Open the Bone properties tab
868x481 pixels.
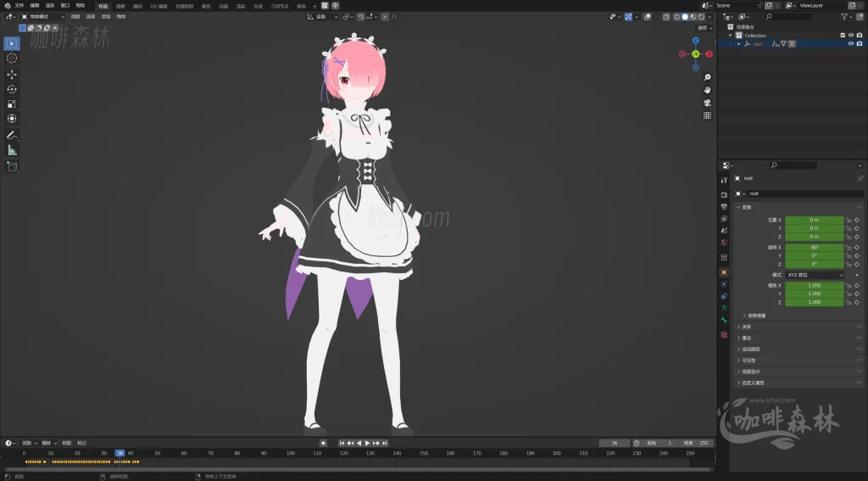(x=724, y=321)
